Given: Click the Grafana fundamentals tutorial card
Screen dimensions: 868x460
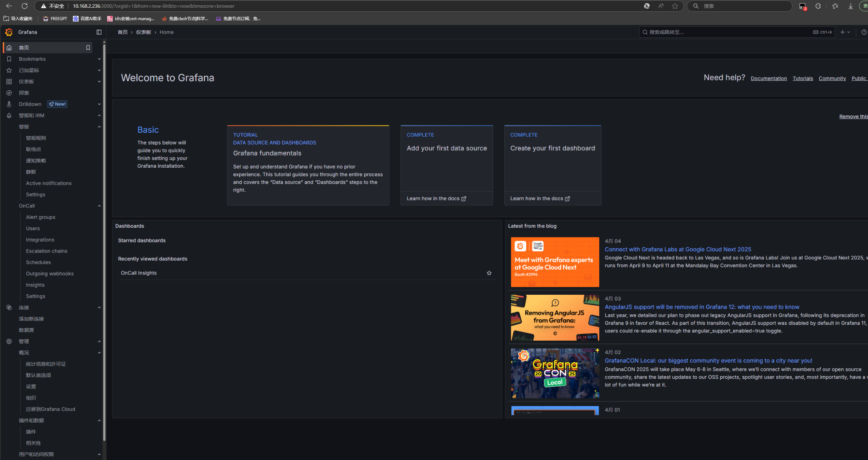Looking at the screenshot, I should point(308,165).
